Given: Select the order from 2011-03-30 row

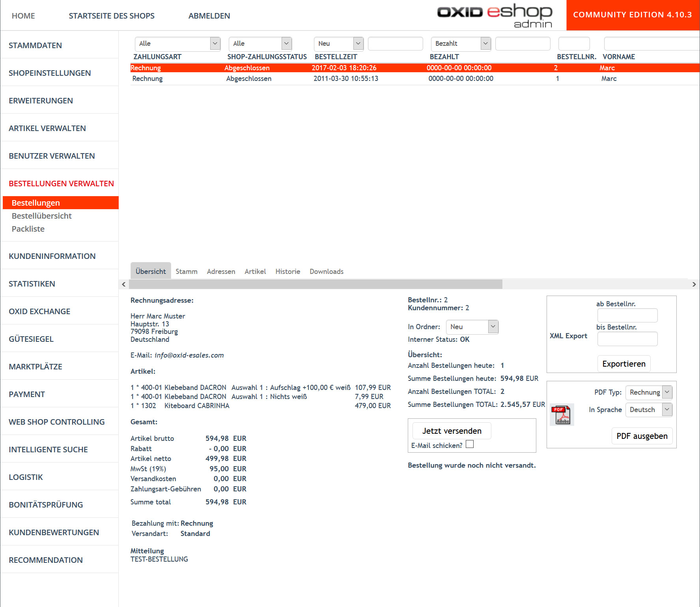Looking at the screenshot, I should 345,79.
